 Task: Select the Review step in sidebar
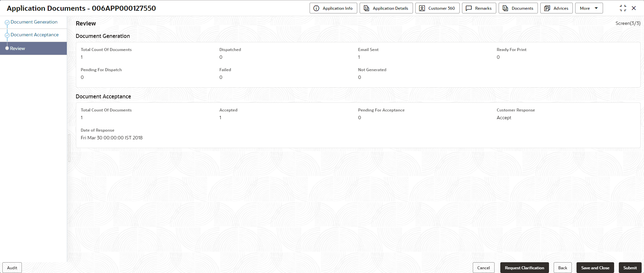coord(33,48)
